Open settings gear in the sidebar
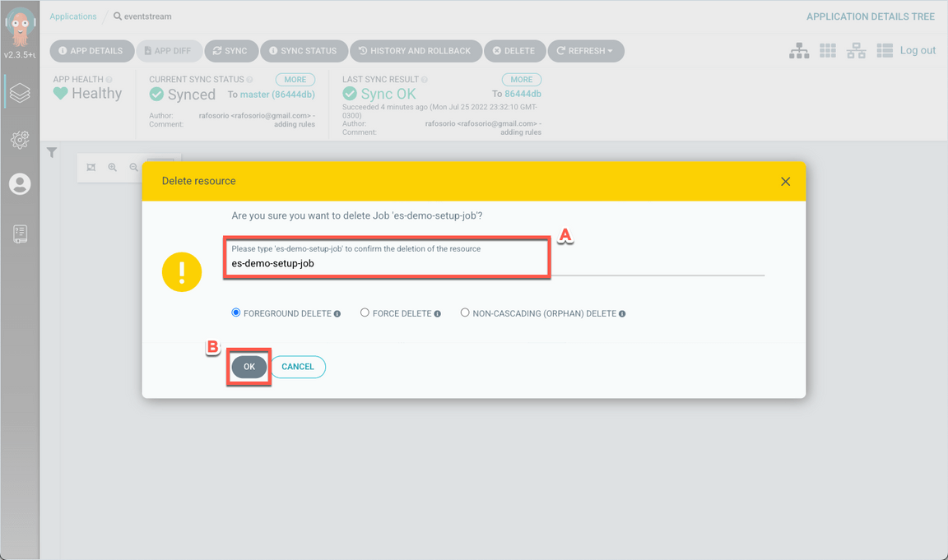Viewport: 948px width, 560px height. (x=20, y=140)
